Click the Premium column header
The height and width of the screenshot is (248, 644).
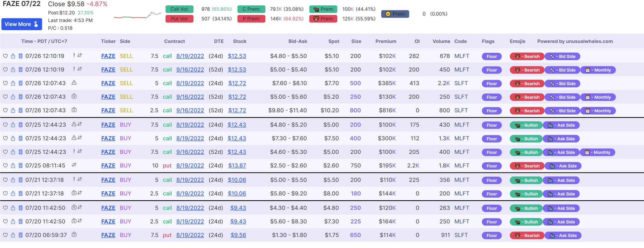point(386,41)
